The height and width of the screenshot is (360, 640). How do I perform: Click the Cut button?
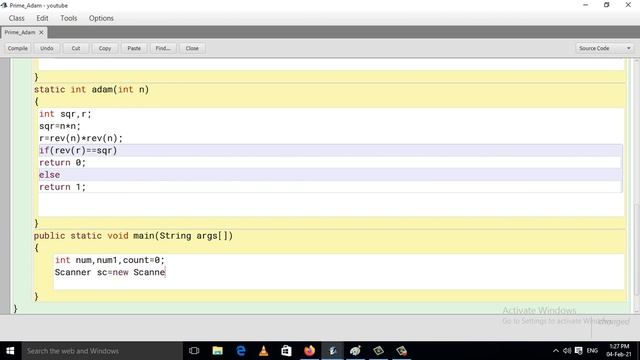click(76, 48)
